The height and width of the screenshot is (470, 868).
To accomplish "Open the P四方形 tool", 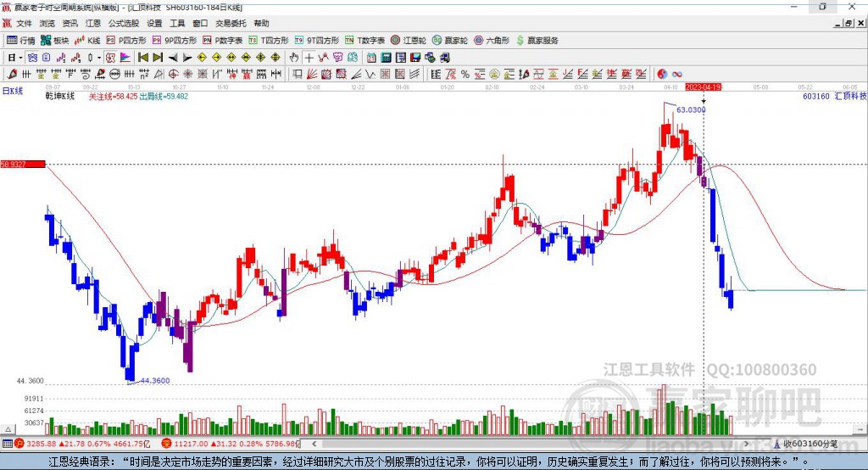I will (x=126, y=41).
